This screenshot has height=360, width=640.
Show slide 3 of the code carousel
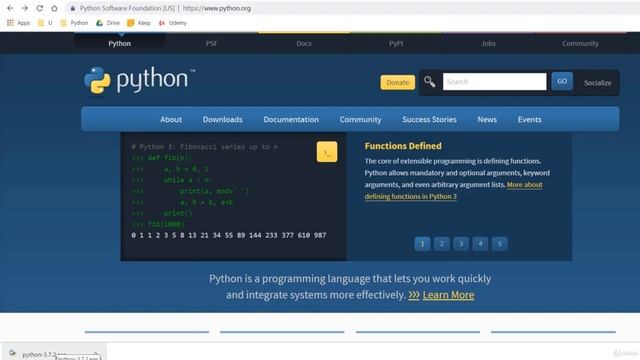[461, 244]
